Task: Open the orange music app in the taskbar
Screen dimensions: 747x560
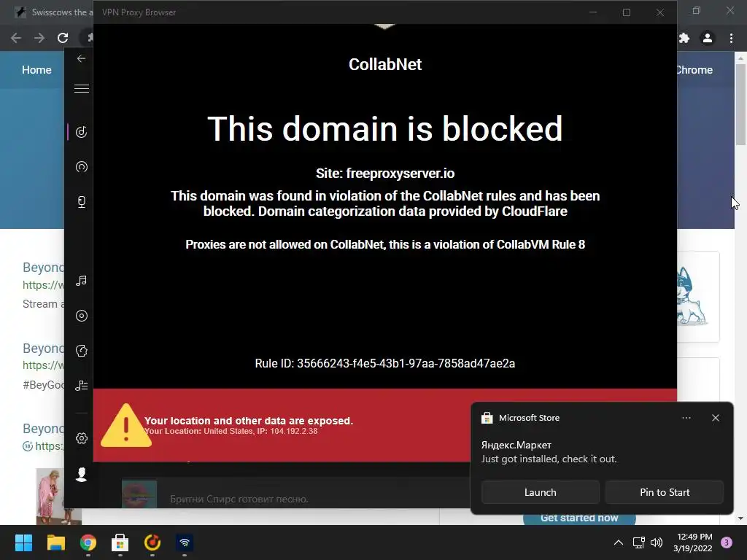Action: point(152,542)
